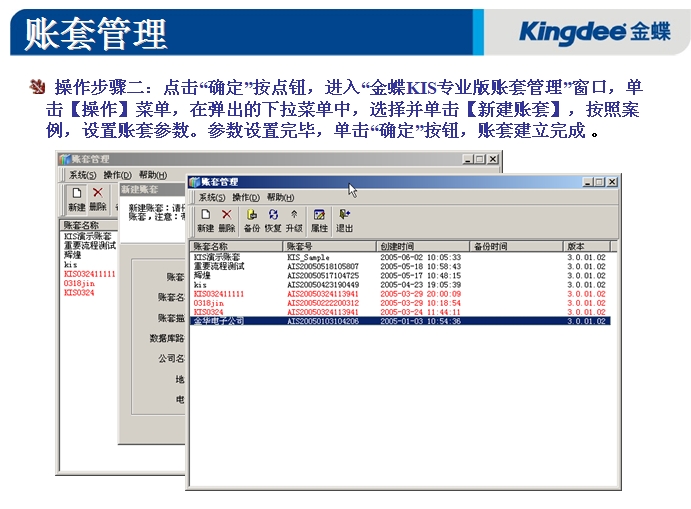The height and width of the screenshot is (509, 691).
Task: Click red KIS0324 in the back window list
Action: coord(79,292)
